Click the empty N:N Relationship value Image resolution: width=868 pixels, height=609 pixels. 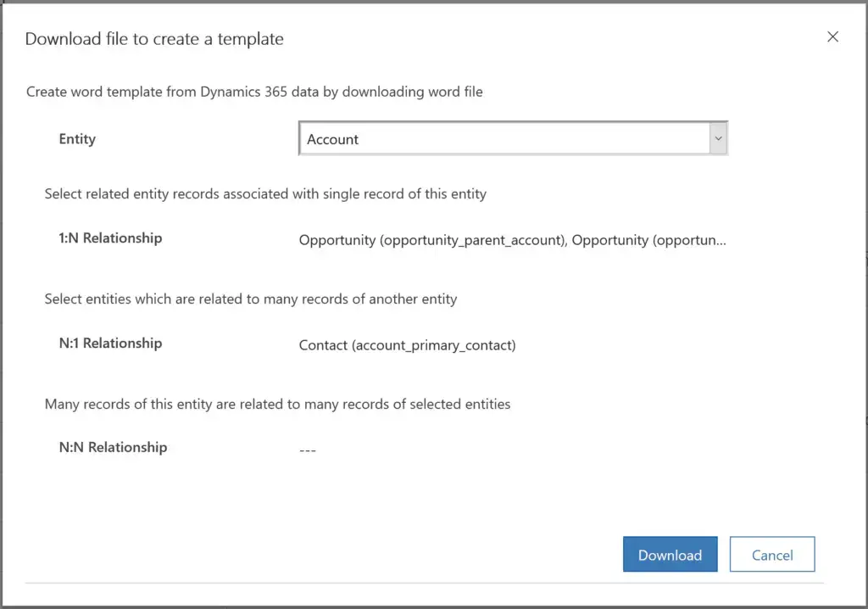tap(307, 450)
